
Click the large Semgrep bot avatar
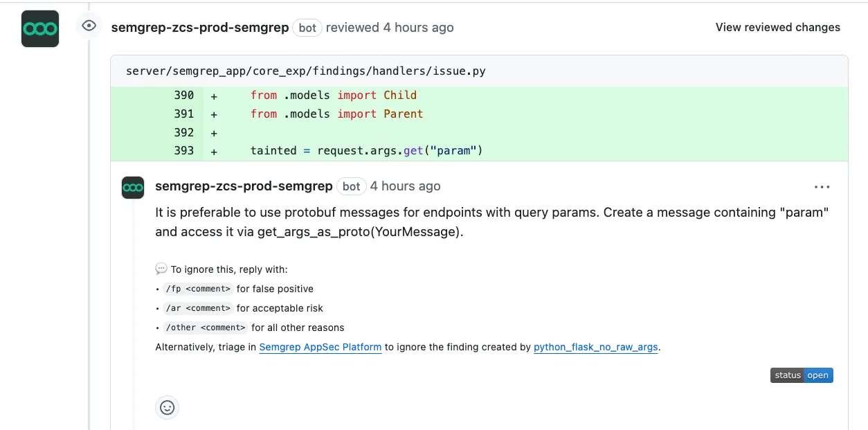40,28
